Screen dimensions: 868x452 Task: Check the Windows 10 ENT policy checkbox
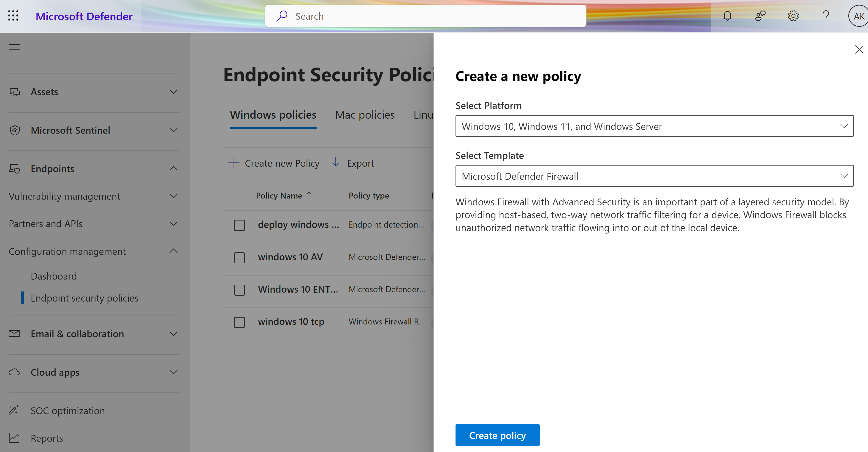tap(239, 290)
